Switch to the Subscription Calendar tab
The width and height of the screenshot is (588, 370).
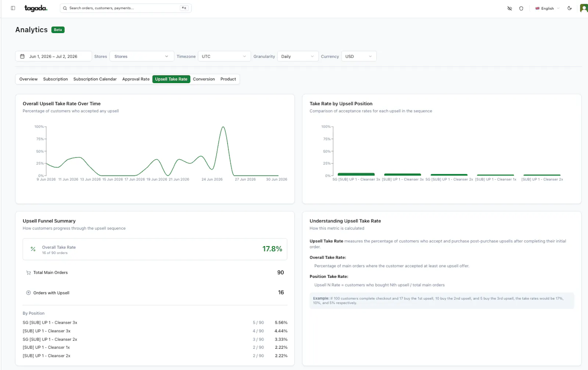tap(95, 79)
